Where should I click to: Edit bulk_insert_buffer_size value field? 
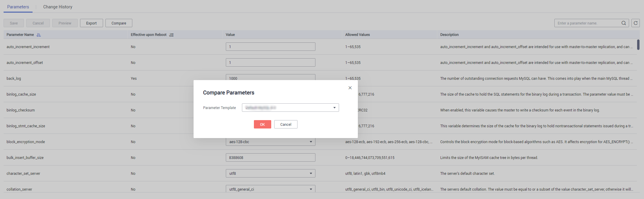pos(270,157)
